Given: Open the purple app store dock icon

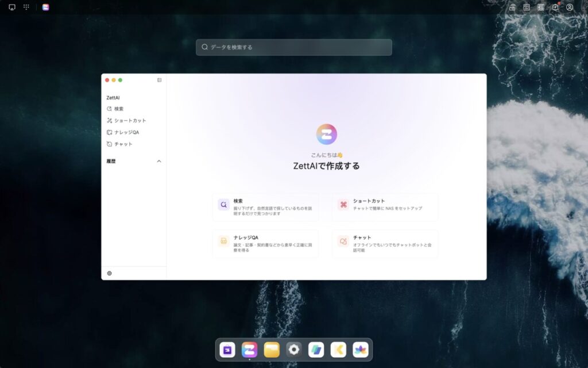Looking at the screenshot, I should coord(227,350).
